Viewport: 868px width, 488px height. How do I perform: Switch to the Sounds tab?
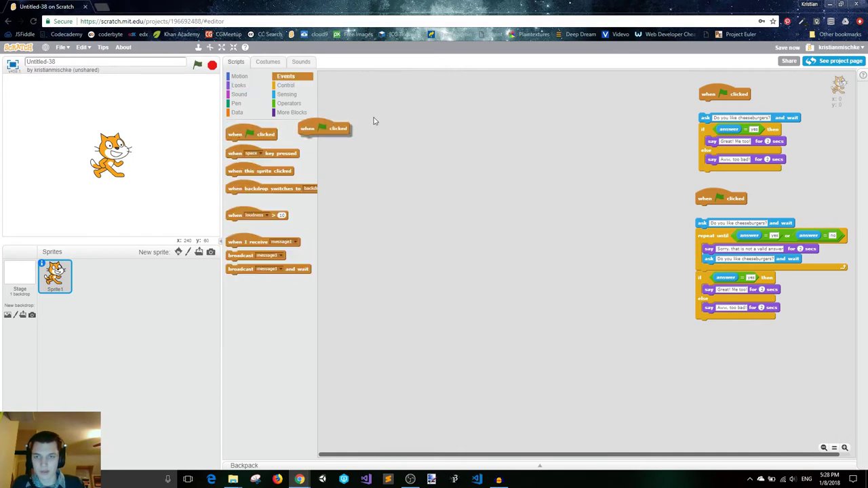pos(300,62)
